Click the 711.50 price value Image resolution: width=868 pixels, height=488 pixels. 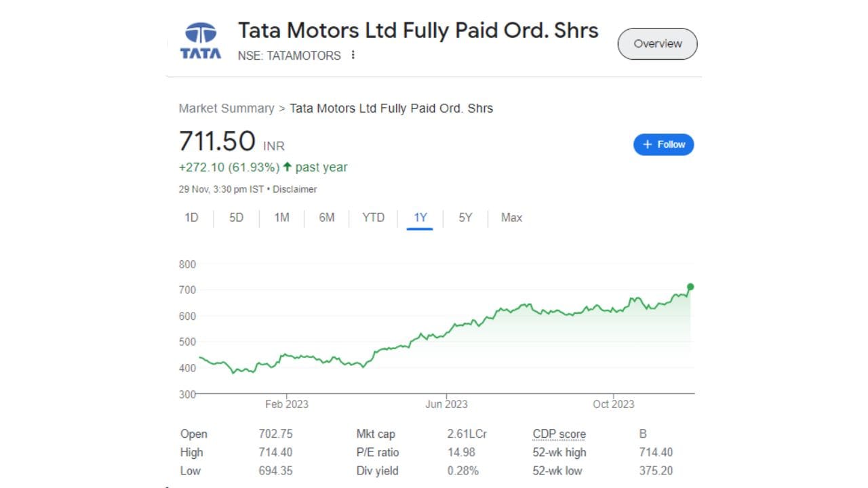point(217,142)
